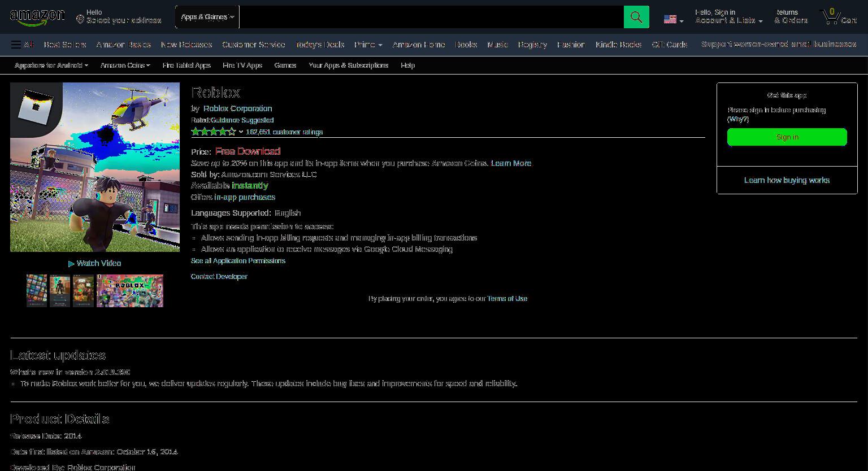Select the second small screenshot thumbnail
Screen dimensions: 868x471
point(60,291)
